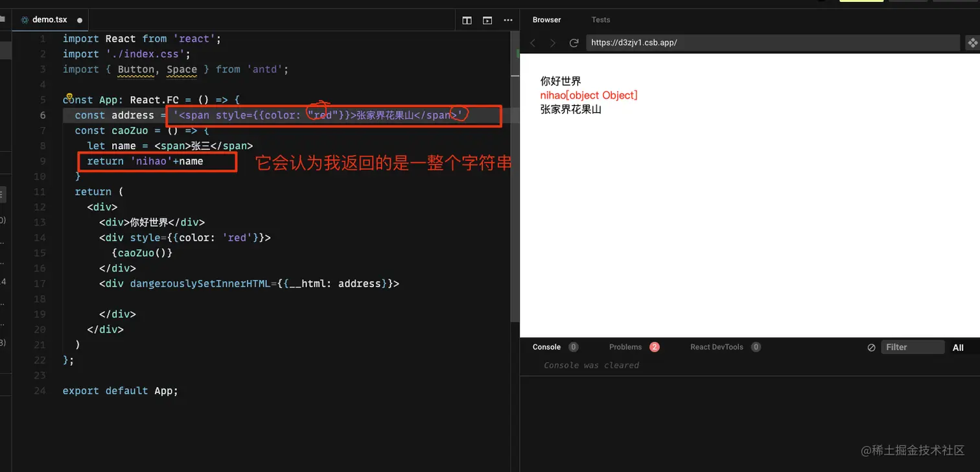Click '你好世界' text in preview page

(x=561, y=82)
